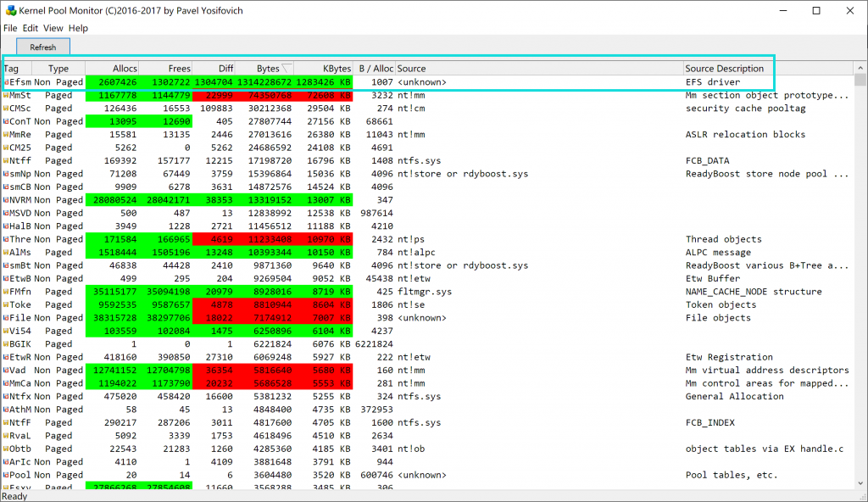The image size is (868, 502).
Task: Click the CM25 pool tag icon
Action: pyautogui.click(x=6, y=148)
